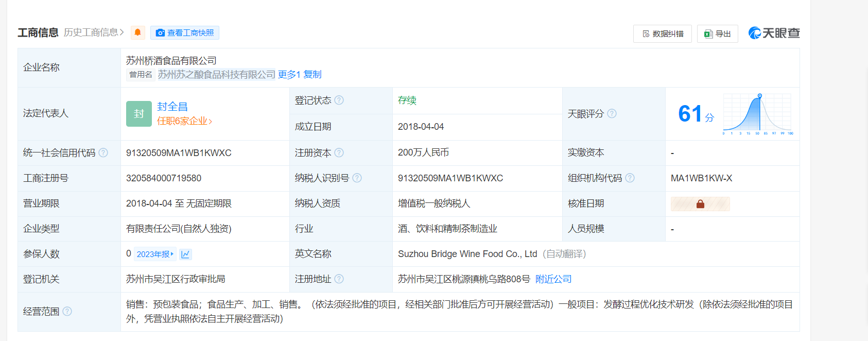Click help icon beside 组织机构代码

(x=630, y=178)
